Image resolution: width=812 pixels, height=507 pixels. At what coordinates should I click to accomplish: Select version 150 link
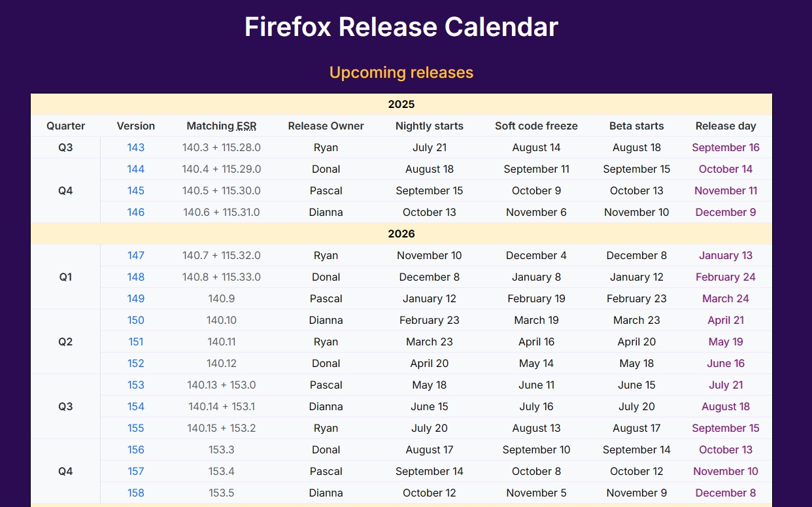pos(136,320)
